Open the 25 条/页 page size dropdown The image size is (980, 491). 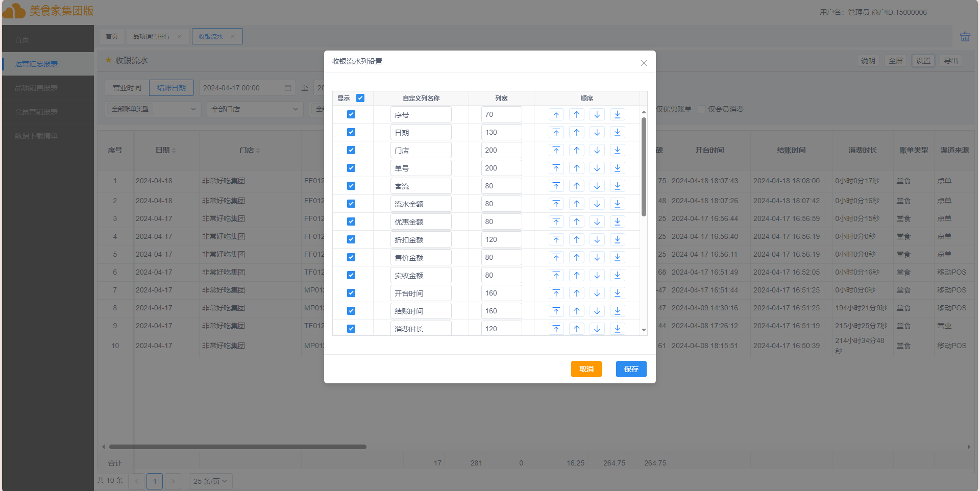(x=210, y=481)
